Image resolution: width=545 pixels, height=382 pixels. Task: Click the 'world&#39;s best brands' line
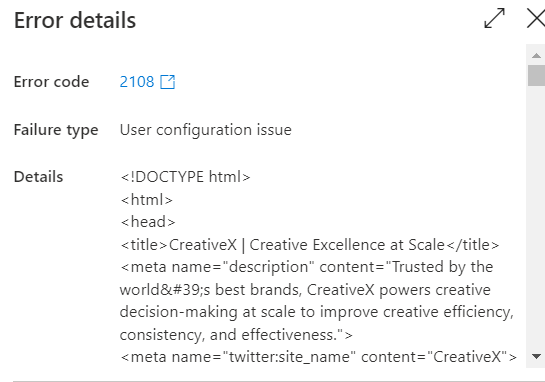[x=305, y=290]
